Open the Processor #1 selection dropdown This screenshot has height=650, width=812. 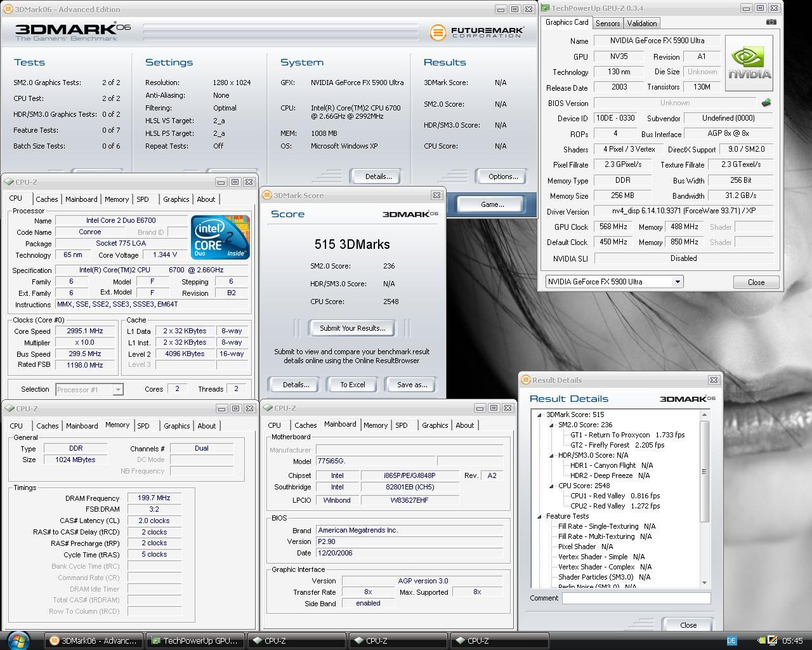coord(117,389)
